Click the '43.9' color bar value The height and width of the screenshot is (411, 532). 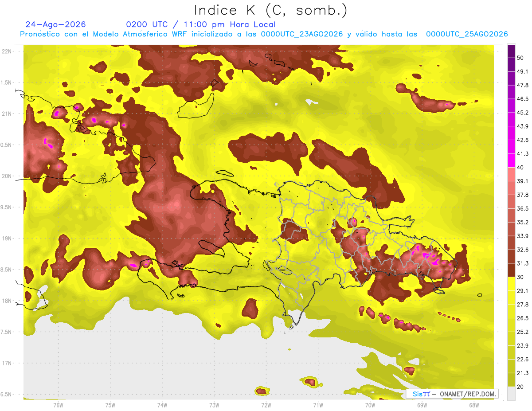coord(523,126)
